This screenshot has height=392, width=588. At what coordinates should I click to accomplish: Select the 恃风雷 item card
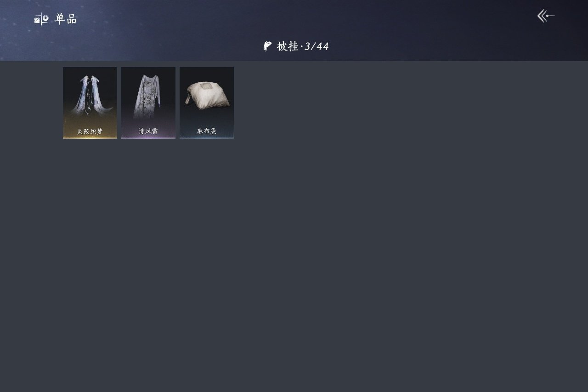click(148, 103)
